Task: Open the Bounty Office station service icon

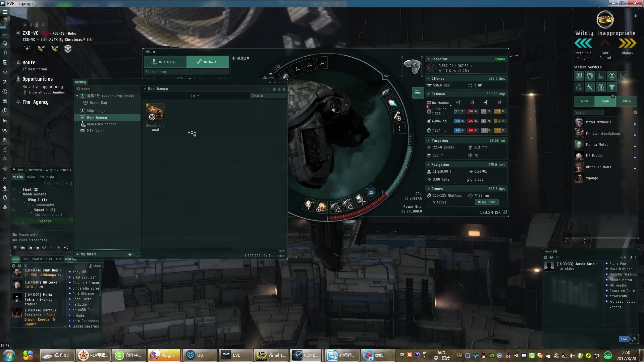Action: point(590,76)
